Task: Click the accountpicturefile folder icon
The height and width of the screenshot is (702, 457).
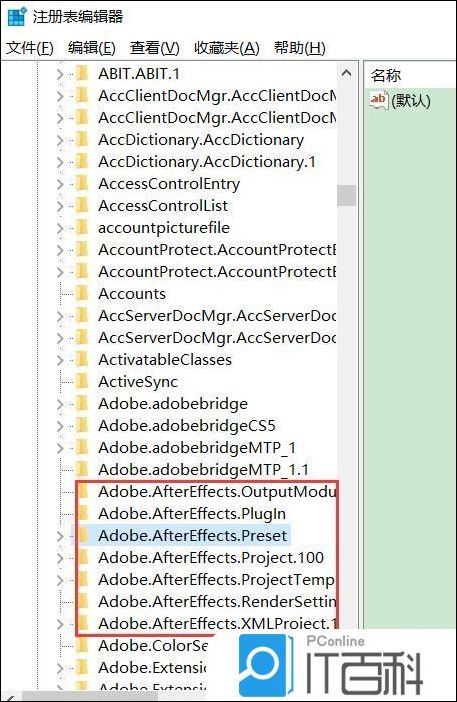Action: (x=82, y=227)
